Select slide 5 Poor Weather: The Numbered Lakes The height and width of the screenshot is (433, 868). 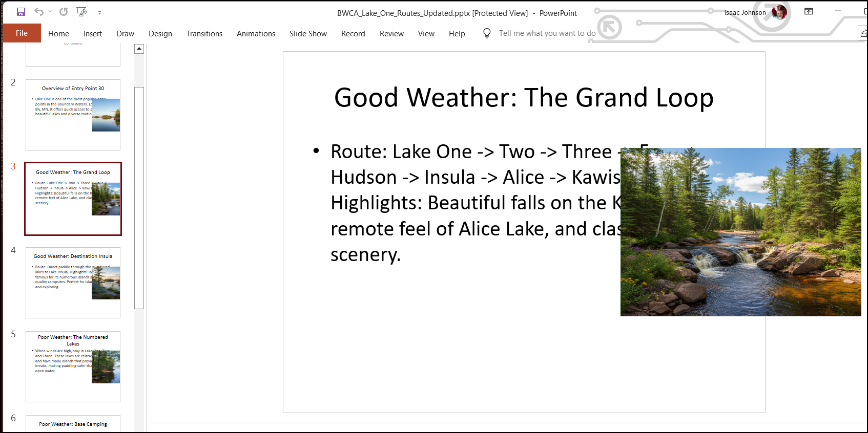73,366
